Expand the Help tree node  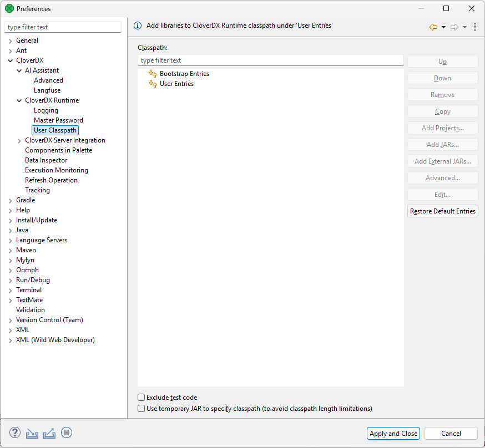[10, 210]
